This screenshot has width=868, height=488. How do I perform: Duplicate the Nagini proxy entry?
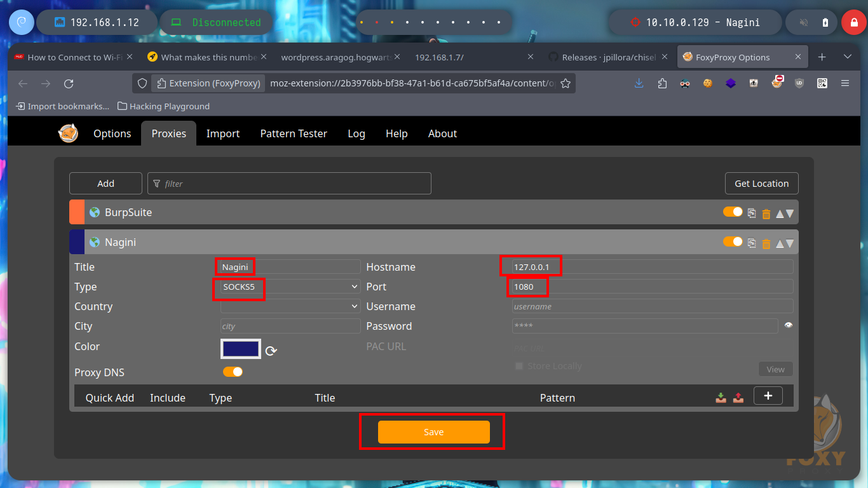(752, 243)
